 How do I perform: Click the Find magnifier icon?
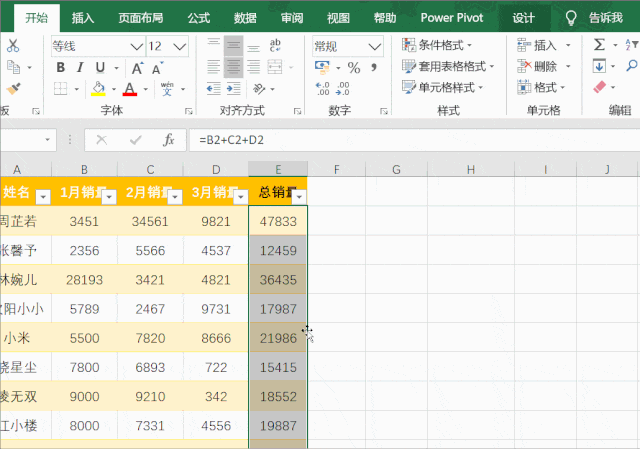[632, 66]
